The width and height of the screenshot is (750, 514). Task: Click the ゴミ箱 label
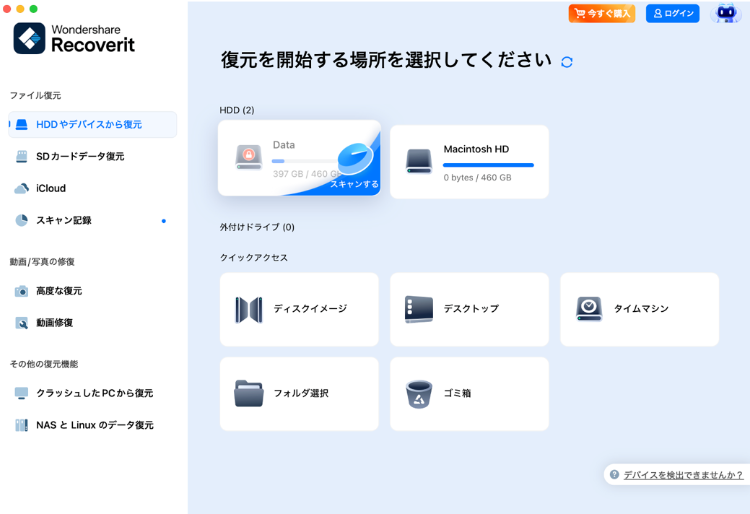[457, 393]
